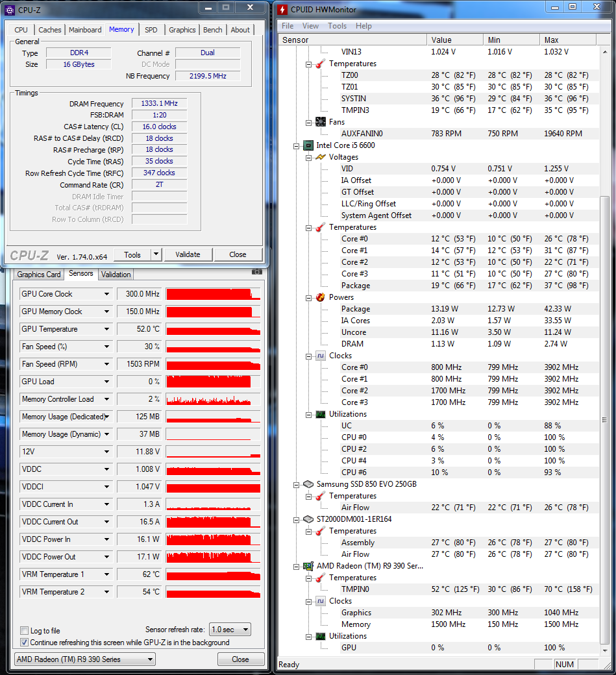Select the Intel Core i5 6600 chip icon
This screenshot has height=675, width=616.
(308, 145)
